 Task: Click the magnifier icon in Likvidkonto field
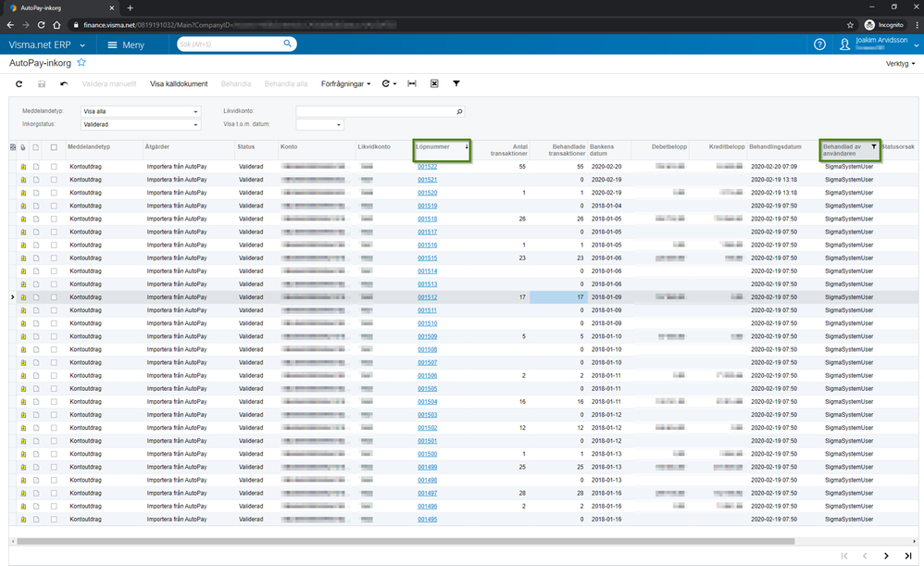point(459,112)
